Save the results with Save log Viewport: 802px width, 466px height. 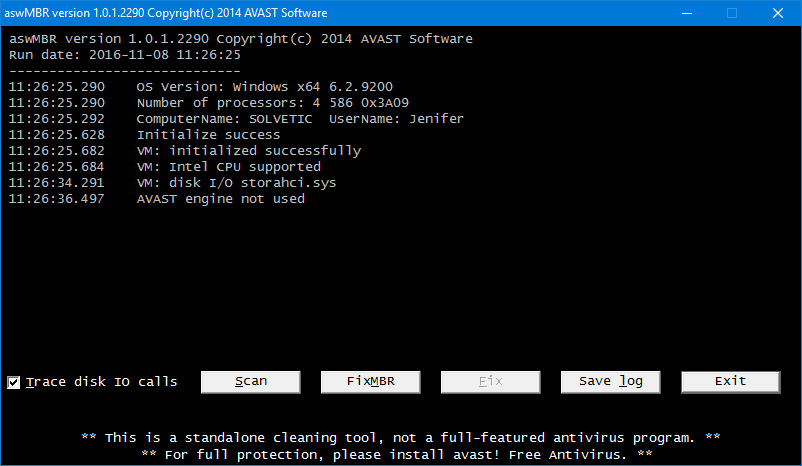point(611,382)
